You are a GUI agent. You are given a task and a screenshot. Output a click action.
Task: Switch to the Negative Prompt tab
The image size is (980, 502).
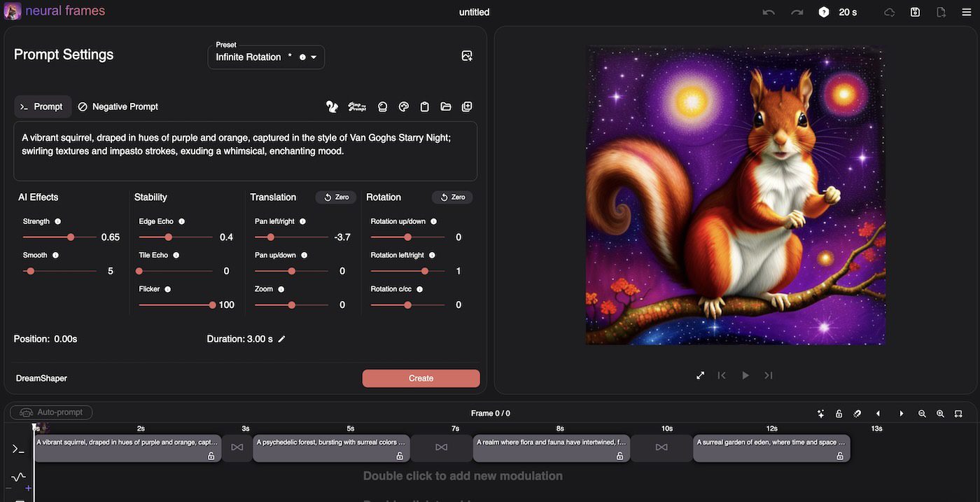pos(118,106)
